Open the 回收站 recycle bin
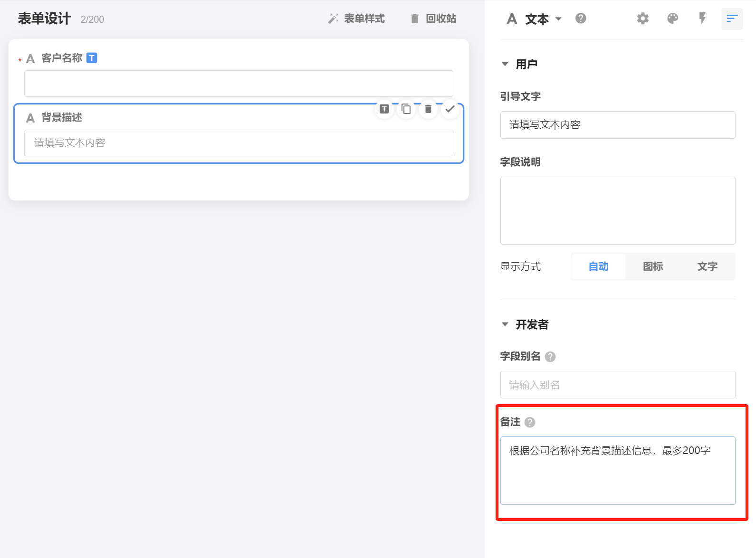The height and width of the screenshot is (558, 756). tap(433, 19)
